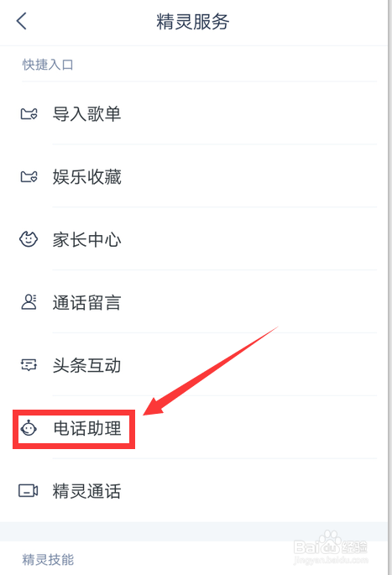Tap the 快捷入口 section header

pos(48,65)
